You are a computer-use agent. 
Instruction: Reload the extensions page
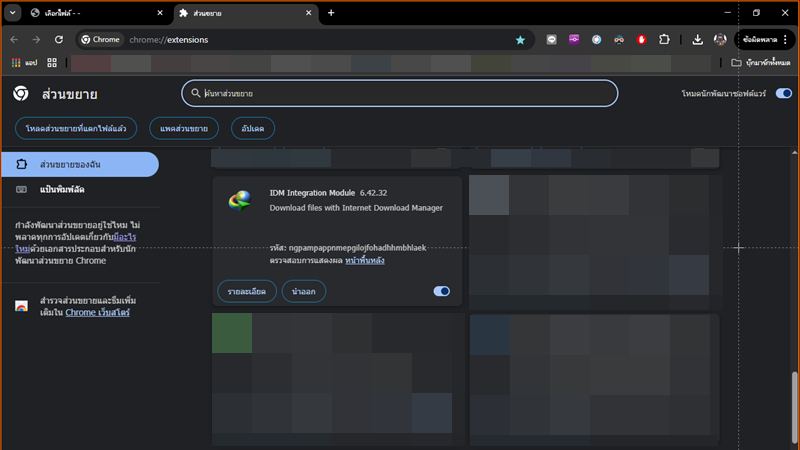59,40
